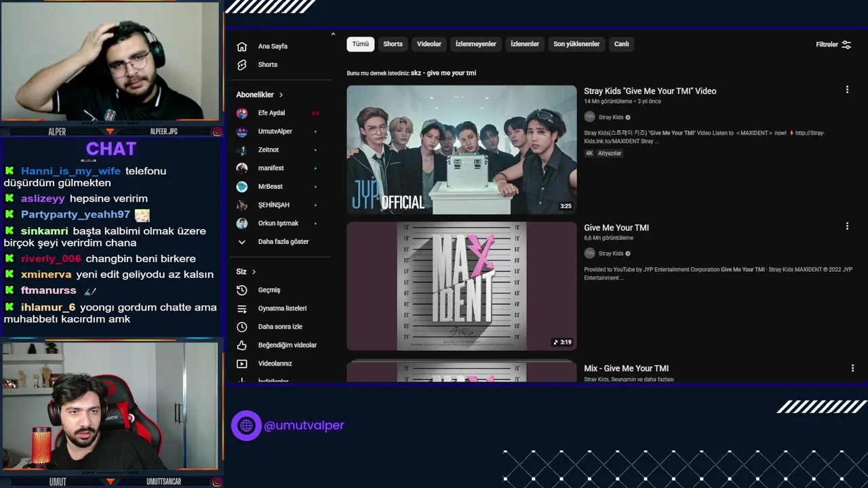
Task: Click chat username ftmanurss
Action: (x=48, y=290)
